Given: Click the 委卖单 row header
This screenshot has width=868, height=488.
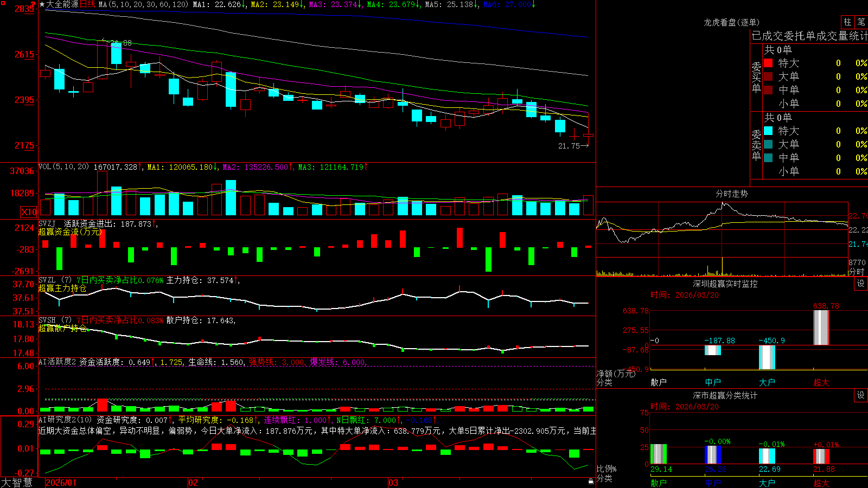Looking at the screenshot, I should coord(756,145).
